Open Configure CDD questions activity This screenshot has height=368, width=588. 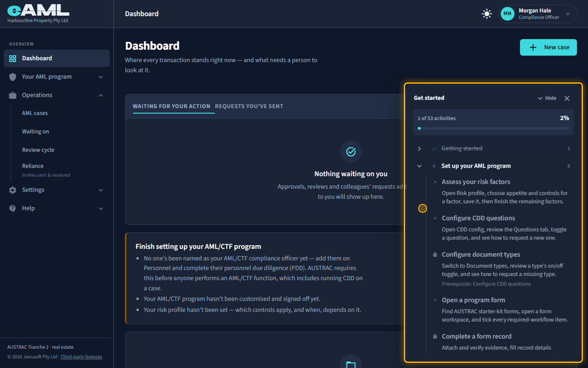(478, 218)
